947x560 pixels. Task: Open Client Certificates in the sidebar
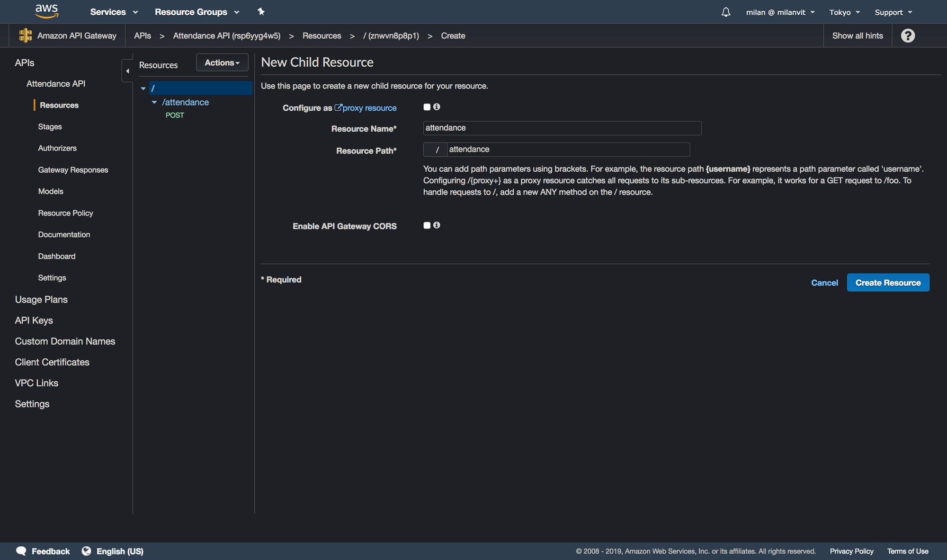(x=52, y=362)
